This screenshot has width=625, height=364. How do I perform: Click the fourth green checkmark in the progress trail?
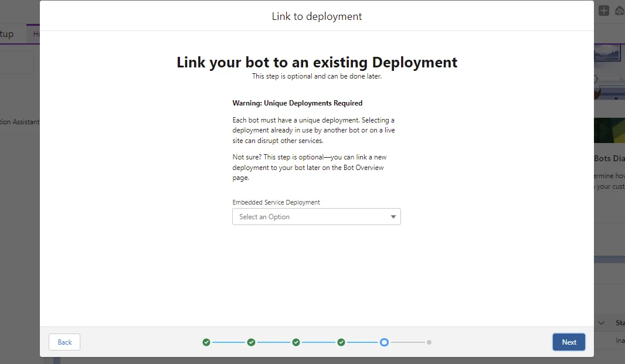[341, 342]
